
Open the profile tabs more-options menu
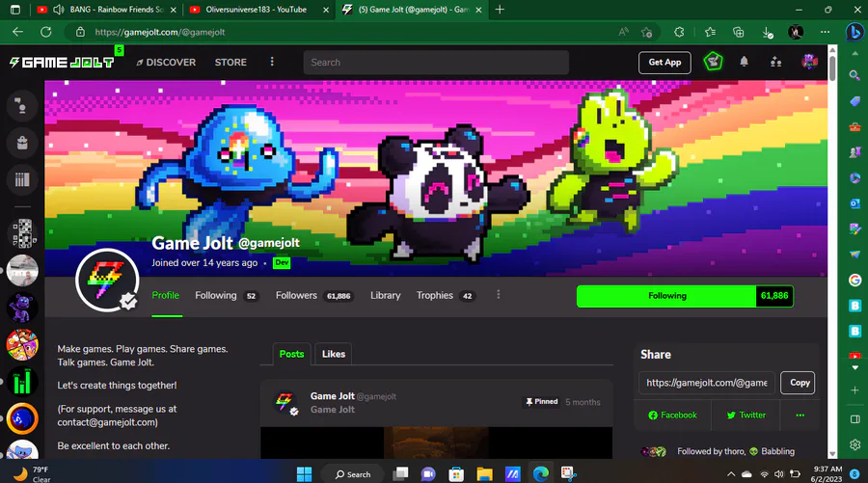tap(499, 295)
